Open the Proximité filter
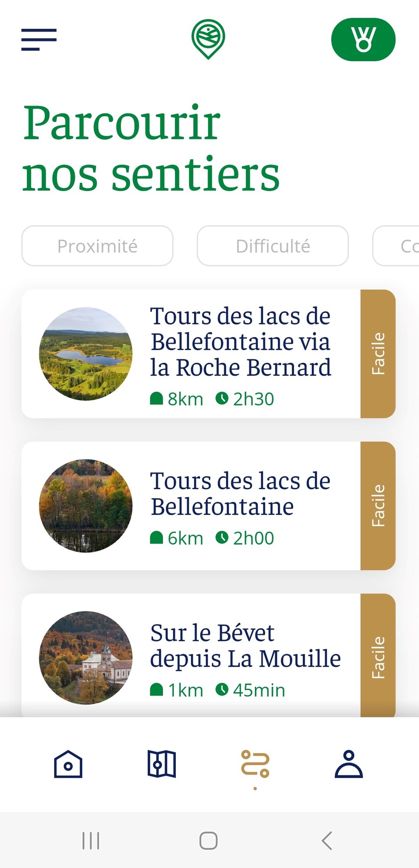419x868 pixels. pyautogui.click(x=97, y=246)
